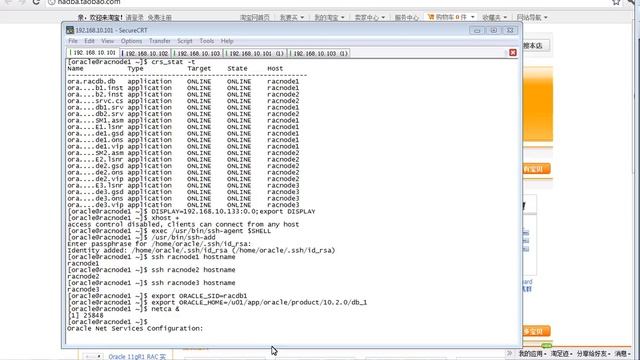Open the 淘宝网首页 link
Viewport: 640px width, 360px height.
tap(255, 18)
